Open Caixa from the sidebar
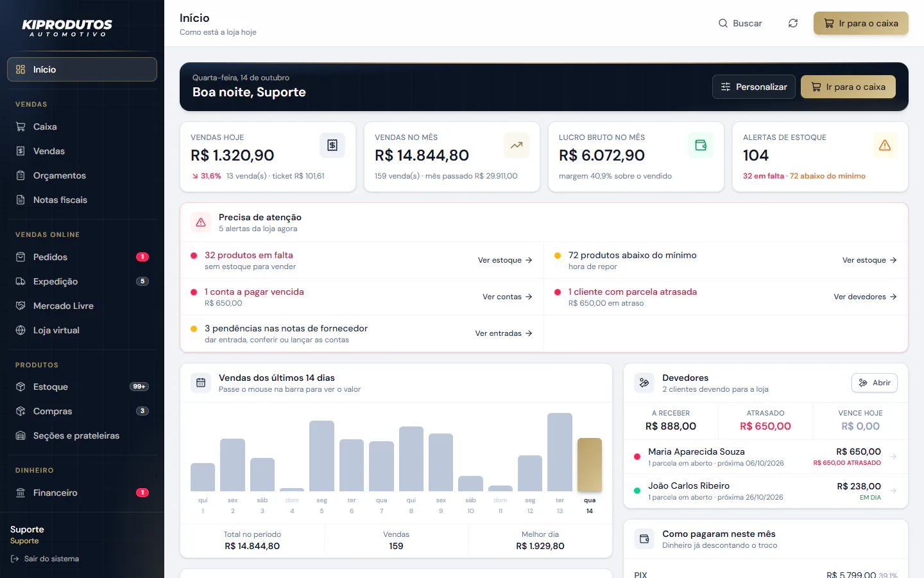This screenshot has width=924, height=578. click(82, 127)
